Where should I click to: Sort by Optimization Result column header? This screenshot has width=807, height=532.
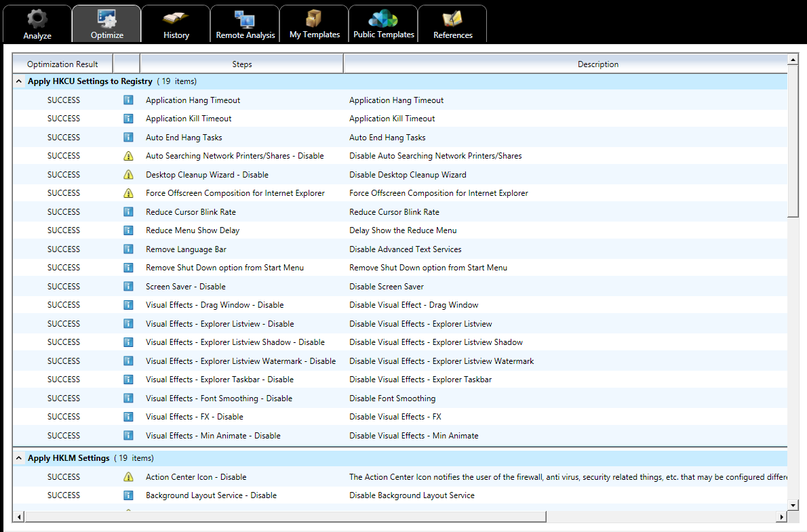(x=62, y=64)
